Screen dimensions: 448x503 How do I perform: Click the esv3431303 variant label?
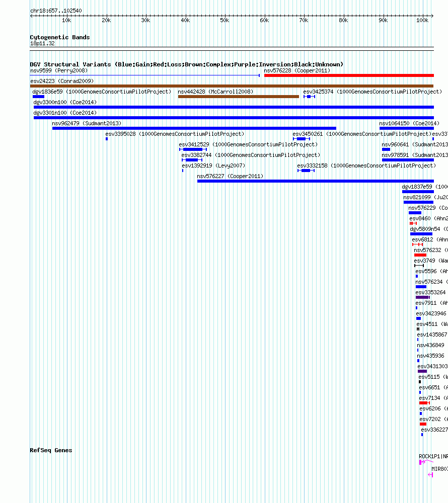432,367
